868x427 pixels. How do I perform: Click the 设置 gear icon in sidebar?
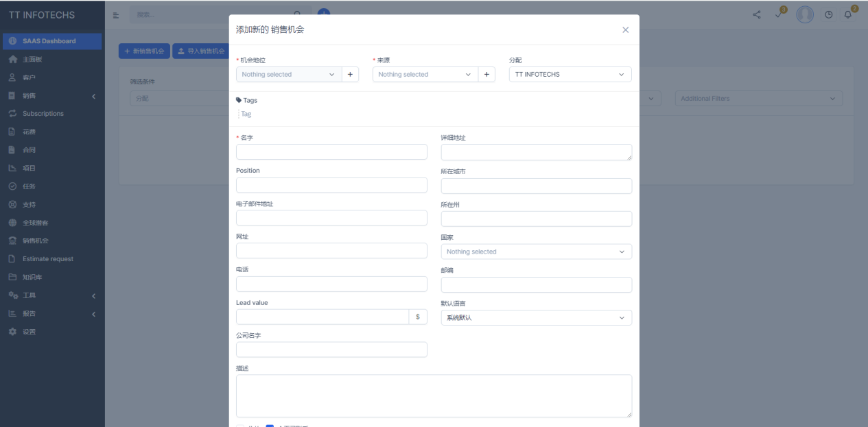point(12,332)
